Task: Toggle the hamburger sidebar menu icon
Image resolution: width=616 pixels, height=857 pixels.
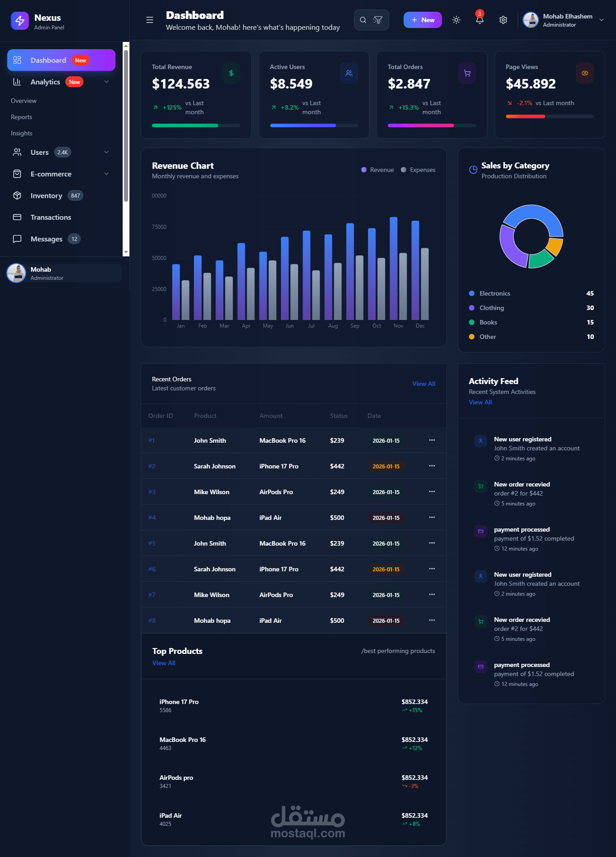Action: click(x=150, y=20)
